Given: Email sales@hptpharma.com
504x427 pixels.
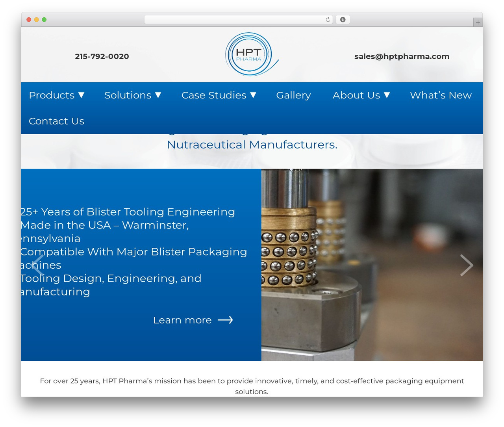Looking at the screenshot, I should click(x=402, y=56).
